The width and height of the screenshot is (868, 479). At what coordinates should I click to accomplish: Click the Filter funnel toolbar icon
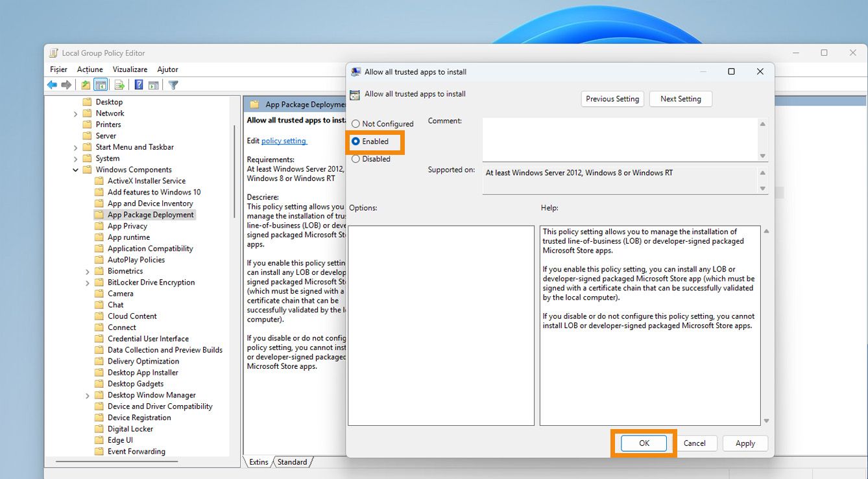tap(173, 85)
